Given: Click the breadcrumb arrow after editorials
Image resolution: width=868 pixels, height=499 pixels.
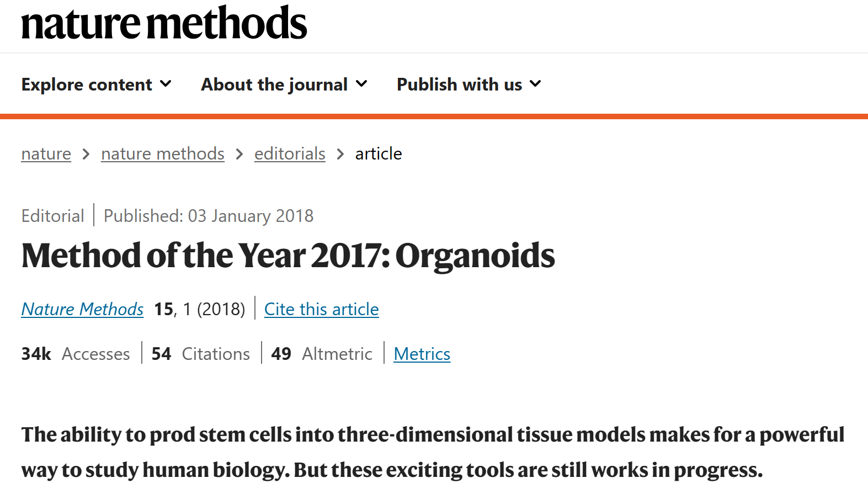Looking at the screenshot, I should tap(340, 154).
